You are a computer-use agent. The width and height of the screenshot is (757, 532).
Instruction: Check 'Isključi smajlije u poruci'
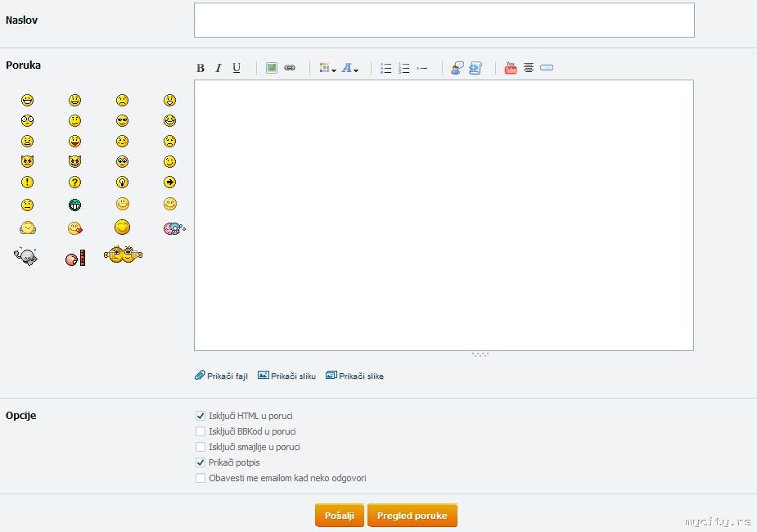[201, 447]
